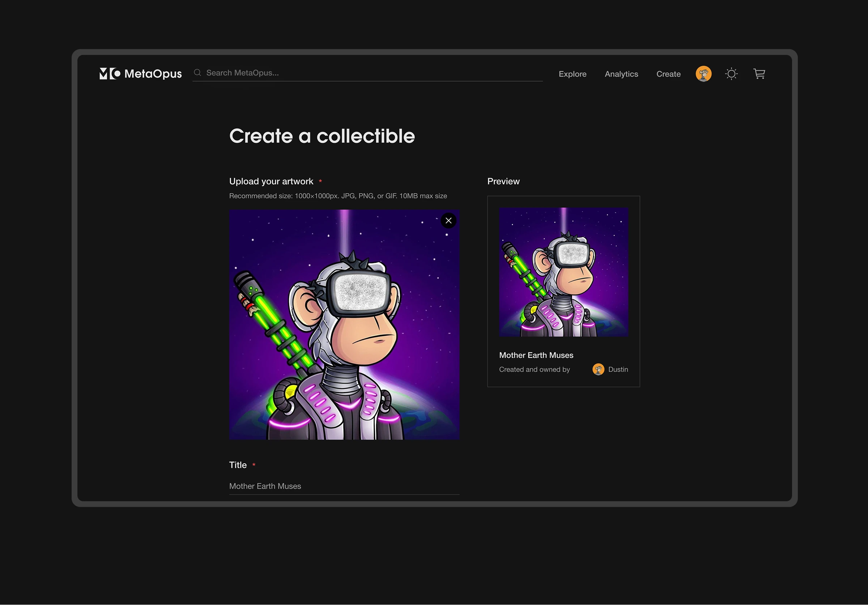Open the preview card artwork thumbnail
The image size is (868, 605).
click(x=563, y=272)
